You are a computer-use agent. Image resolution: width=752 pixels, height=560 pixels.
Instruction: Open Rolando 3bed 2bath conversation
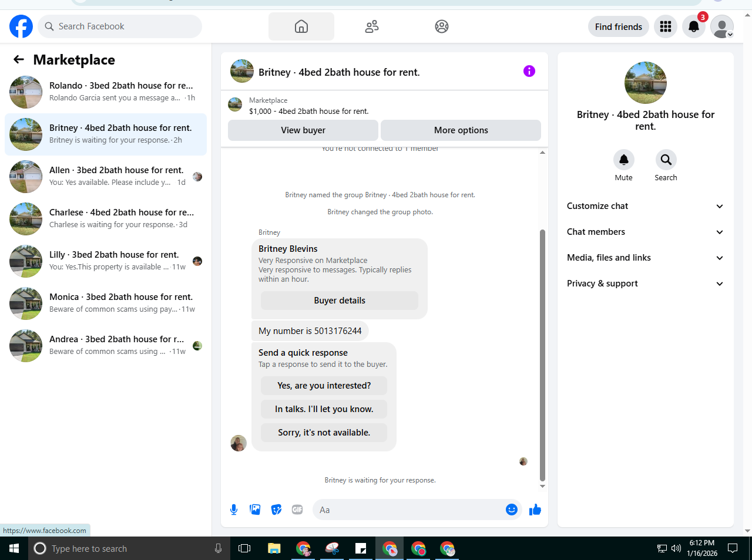(106, 92)
